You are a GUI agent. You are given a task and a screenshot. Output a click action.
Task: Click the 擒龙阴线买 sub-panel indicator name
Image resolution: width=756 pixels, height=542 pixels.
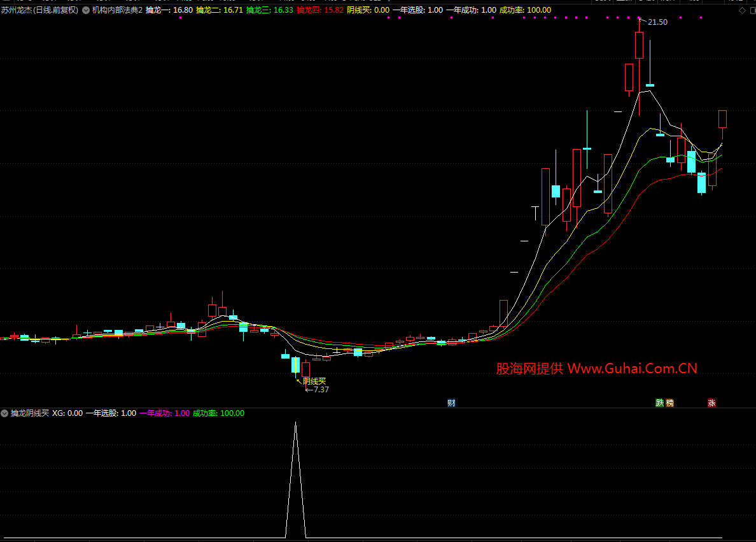[x=30, y=413]
